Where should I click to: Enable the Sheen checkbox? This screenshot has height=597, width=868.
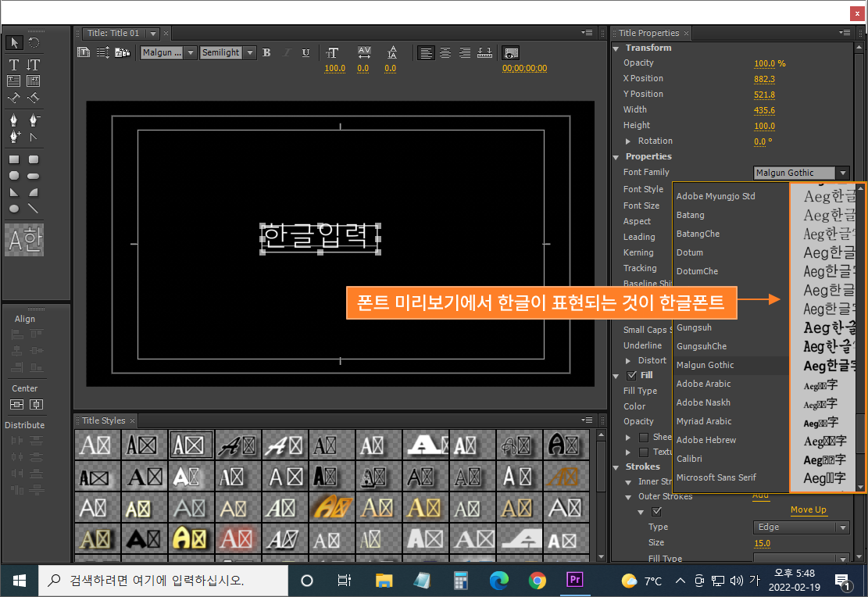pos(644,437)
